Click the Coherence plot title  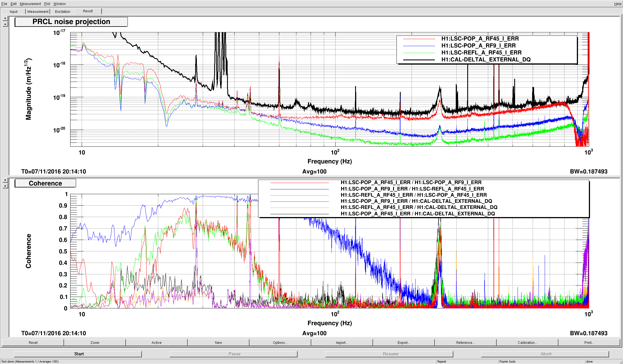(45, 183)
